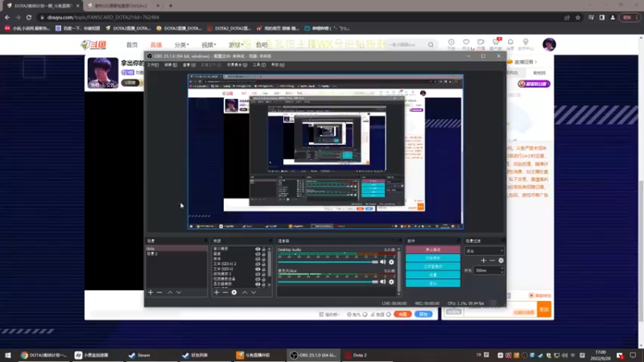
Task: Select the dota scene in Scenes list
Action: 176,249
